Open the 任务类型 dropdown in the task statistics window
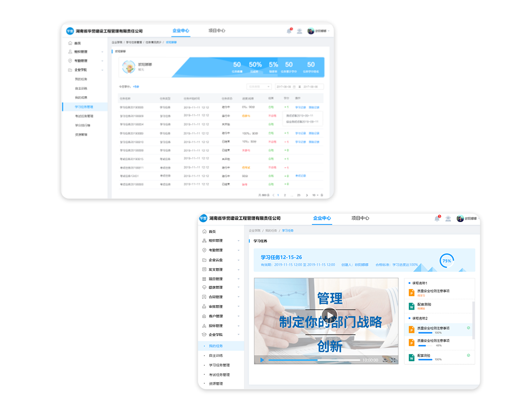Viewport: 532px width, 404px height. pos(259,87)
